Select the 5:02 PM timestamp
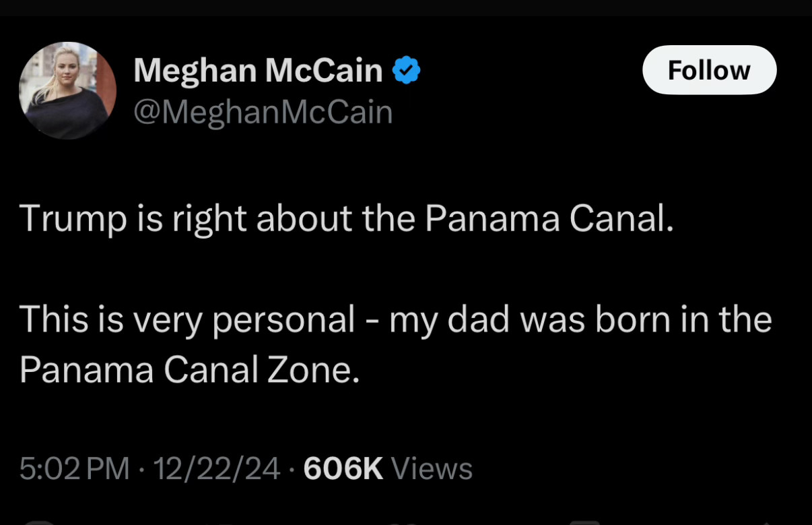The width and height of the screenshot is (812, 525). point(74,468)
